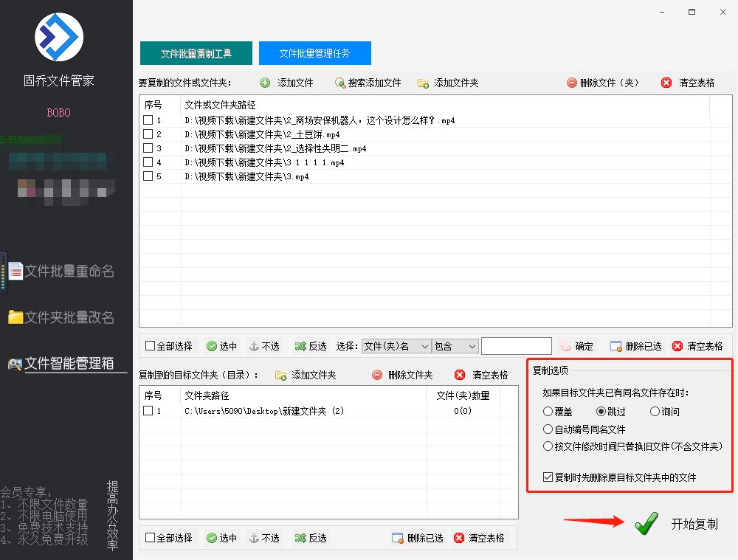This screenshot has height=560, width=738.
Task: Click the 删除文件夹 red minus icon
Action: (377, 375)
